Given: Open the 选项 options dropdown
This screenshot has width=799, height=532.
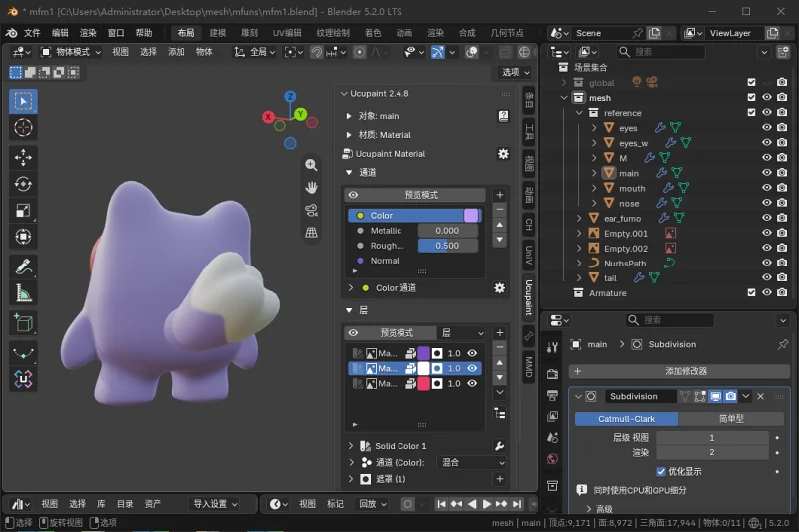Looking at the screenshot, I should pyautogui.click(x=515, y=72).
